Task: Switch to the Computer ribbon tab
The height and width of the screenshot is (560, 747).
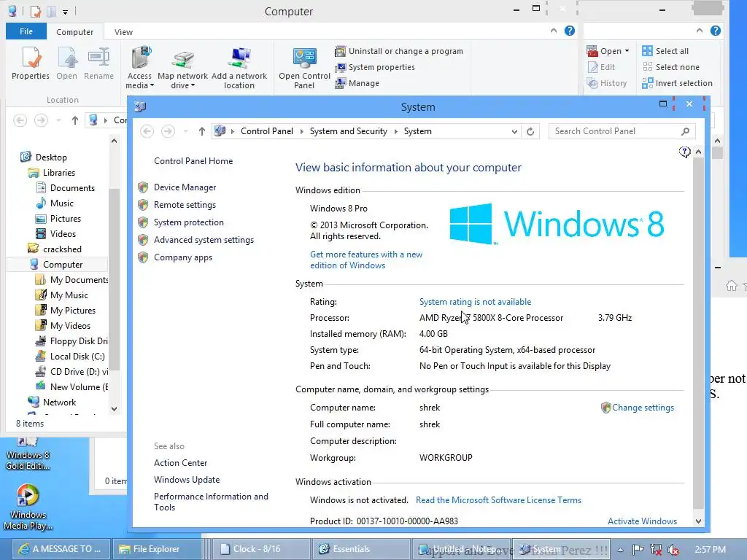Action: coord(75,32)
